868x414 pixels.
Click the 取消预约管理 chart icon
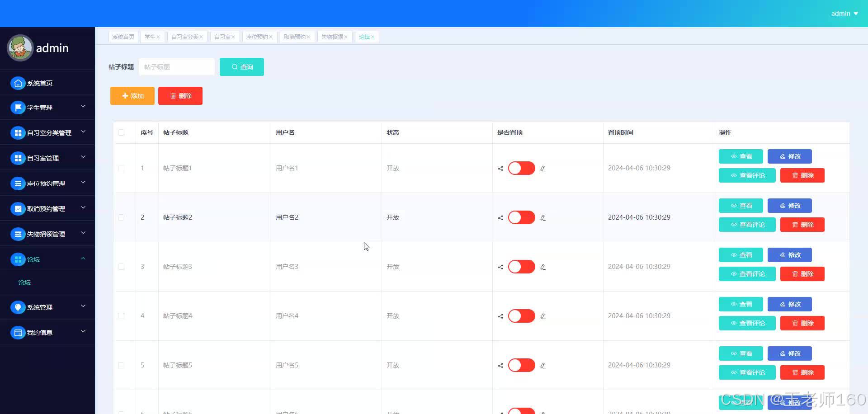[x=18, y=209]
